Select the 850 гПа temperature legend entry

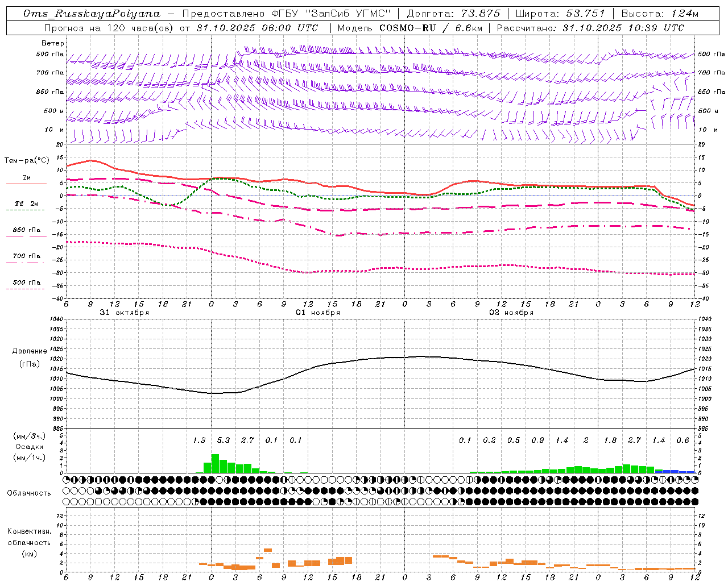pos(27,230)
